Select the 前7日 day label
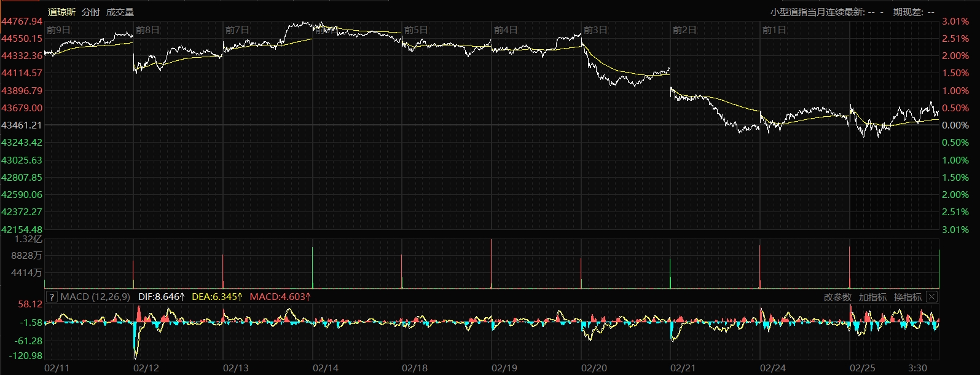The height and width of the screenshot is (375, 980). click(237, 30)
